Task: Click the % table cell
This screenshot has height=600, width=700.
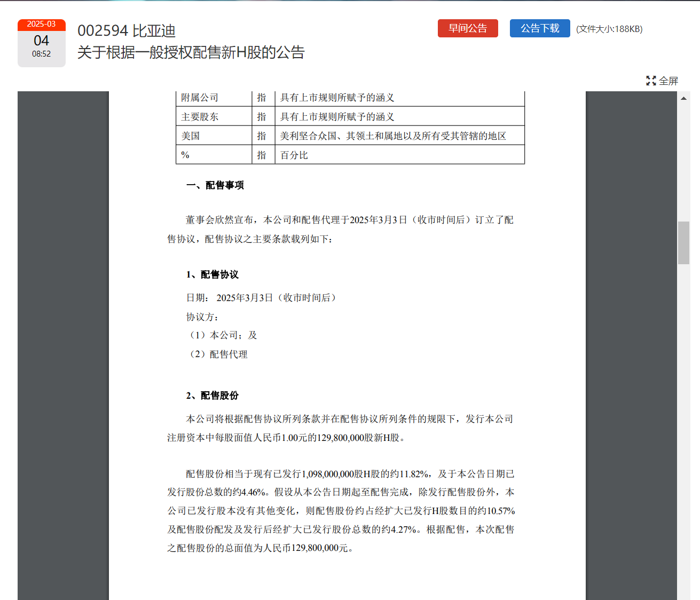Action: point(214,155)
